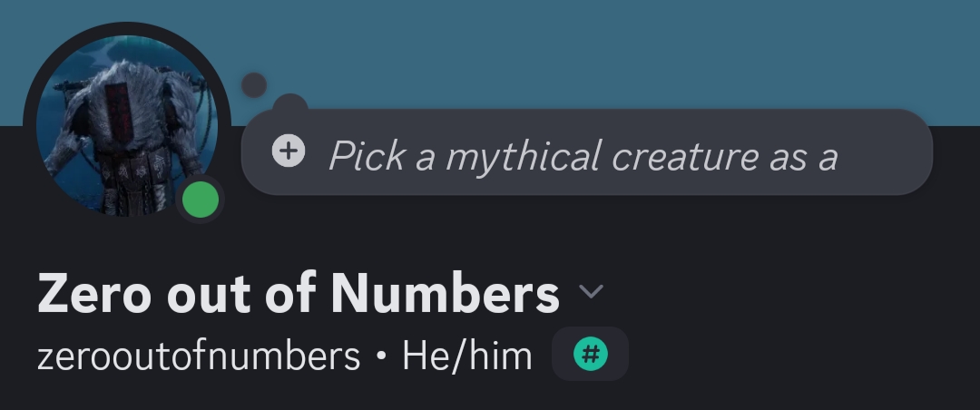Screen dimensions: 980x410
Task: Click the green online status indicator
Action: tap(201, 200)
